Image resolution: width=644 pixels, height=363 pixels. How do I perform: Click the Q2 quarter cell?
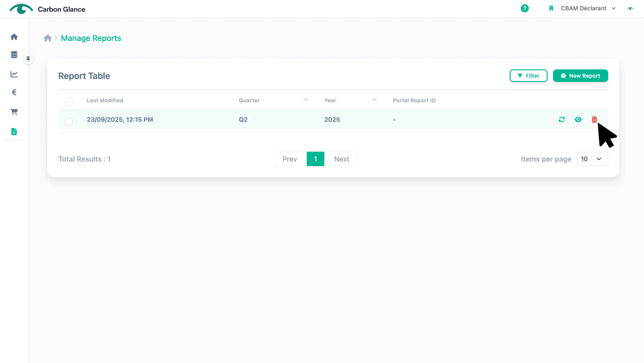[243, 120]
